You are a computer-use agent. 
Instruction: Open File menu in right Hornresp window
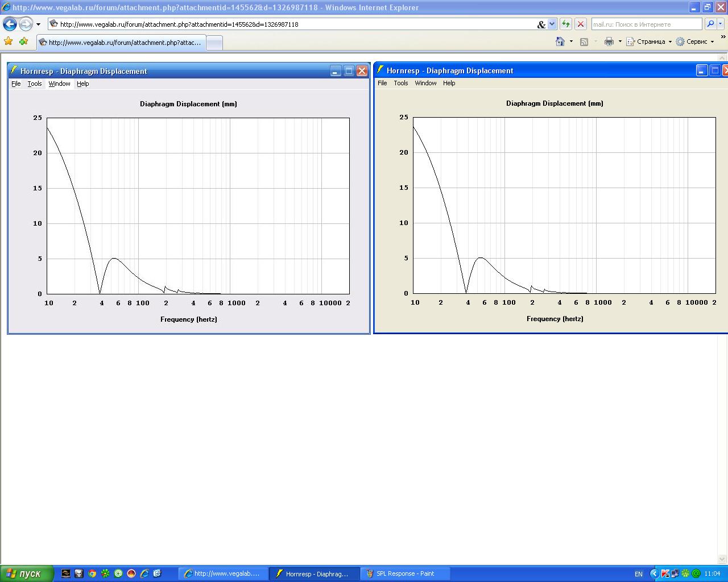tap(382, 83)
